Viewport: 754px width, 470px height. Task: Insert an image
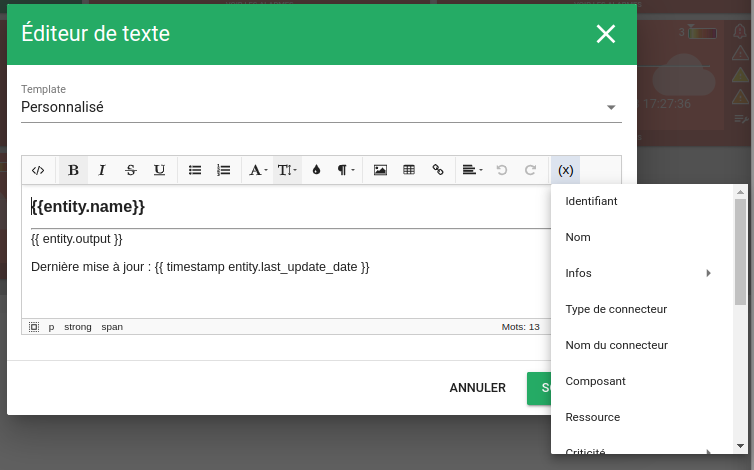(x=380, y=170)
